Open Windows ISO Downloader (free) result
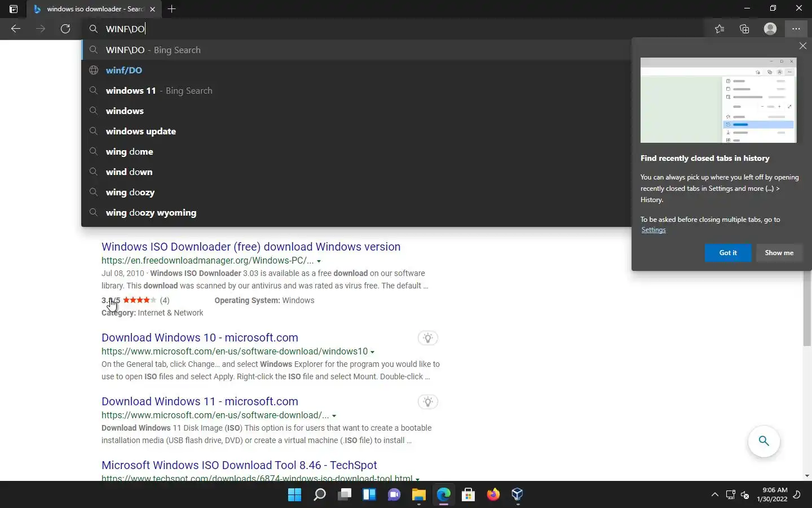This screenshot has height=508, width=812. (x=251, y=247)
